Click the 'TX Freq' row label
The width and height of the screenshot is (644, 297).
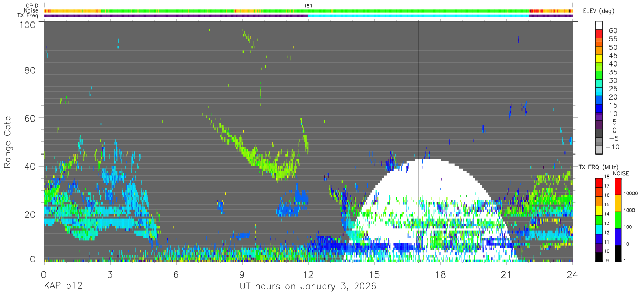(28, 16)
